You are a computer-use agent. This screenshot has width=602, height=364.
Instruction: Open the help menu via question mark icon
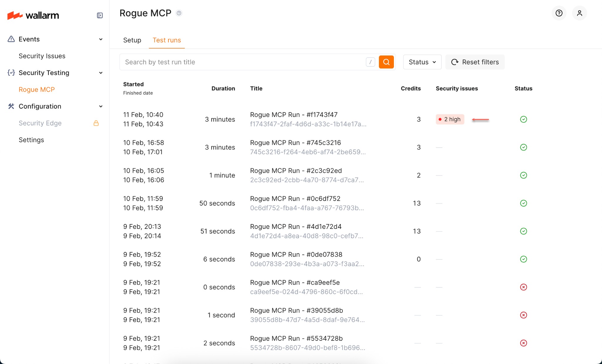tap(559, 13)
